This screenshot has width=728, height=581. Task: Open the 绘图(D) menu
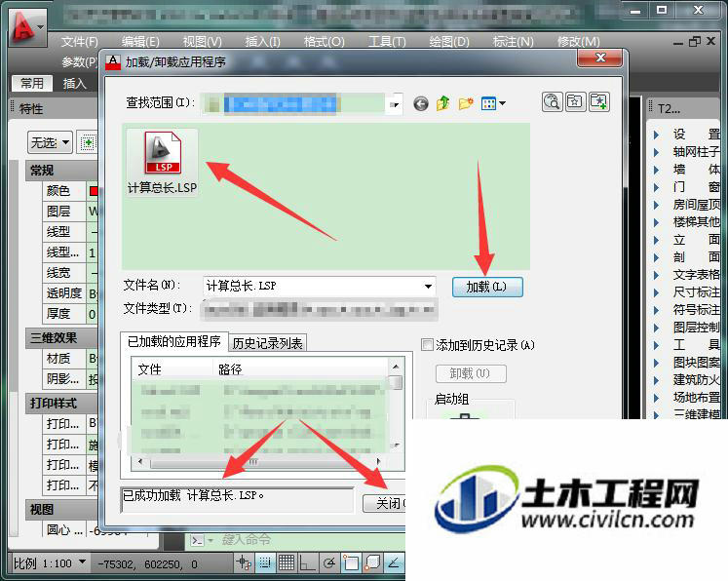(449, 42)
